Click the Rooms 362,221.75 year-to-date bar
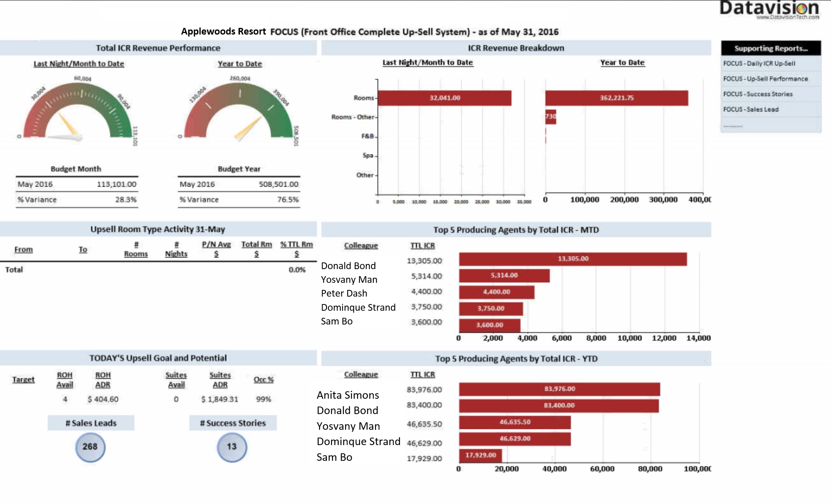831x504 pixels. point(616,98)
